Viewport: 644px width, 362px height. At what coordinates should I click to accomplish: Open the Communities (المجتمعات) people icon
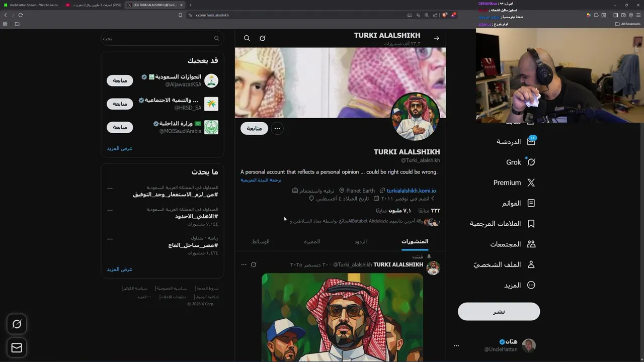click(x=531, y=244)
